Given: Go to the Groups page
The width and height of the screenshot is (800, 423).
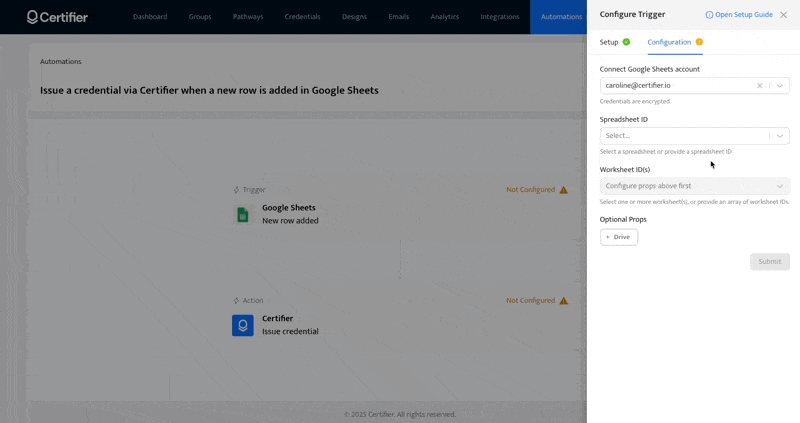Looking at the screenshot, I should tap(200, 17).
